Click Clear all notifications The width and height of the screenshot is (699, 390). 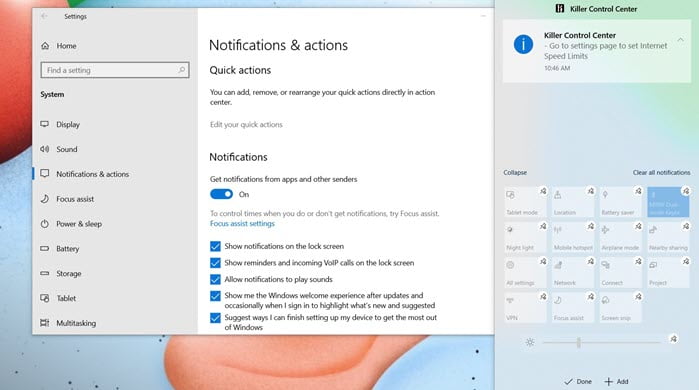click(x=661, y=172)
